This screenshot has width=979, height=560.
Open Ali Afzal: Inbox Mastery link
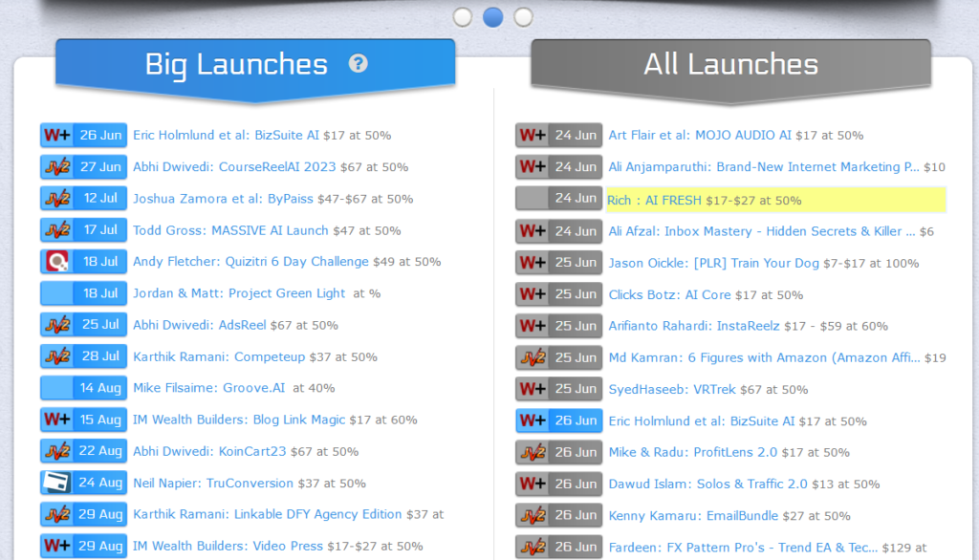(x=762, y=231)
